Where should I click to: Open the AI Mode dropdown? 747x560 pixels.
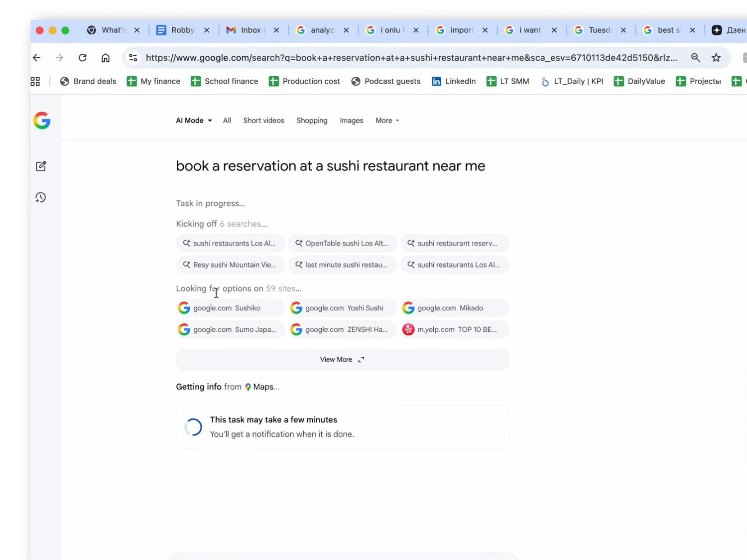(x=193, y=120)
